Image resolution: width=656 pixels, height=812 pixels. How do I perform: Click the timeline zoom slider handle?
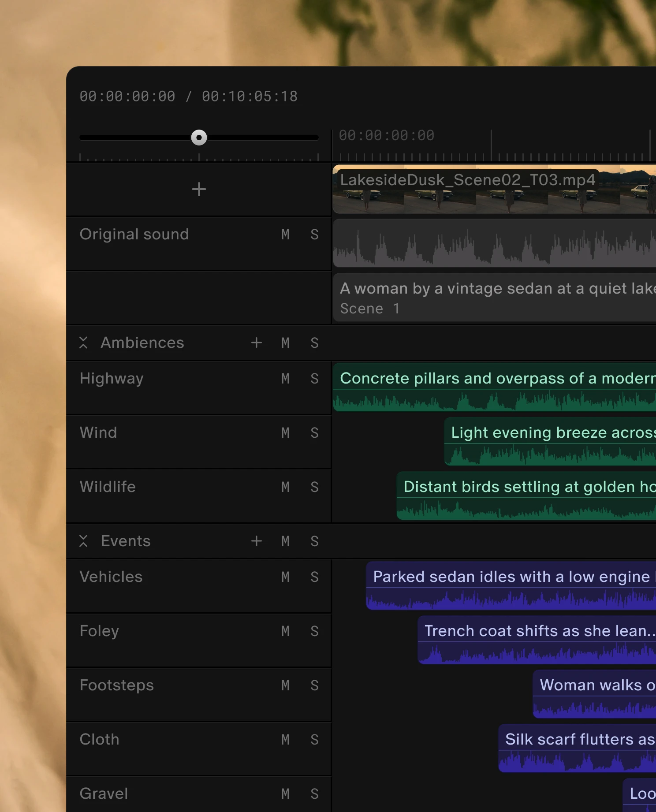tap(199, 138)
